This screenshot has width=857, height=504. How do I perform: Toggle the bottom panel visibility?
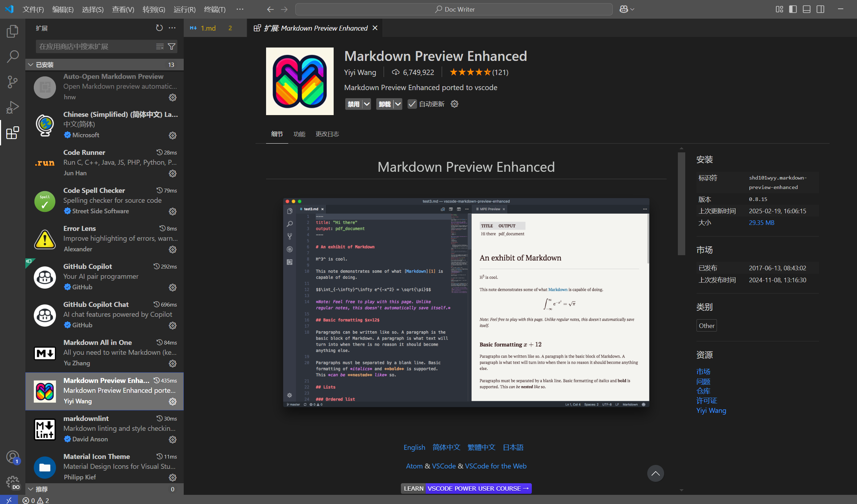806,9
